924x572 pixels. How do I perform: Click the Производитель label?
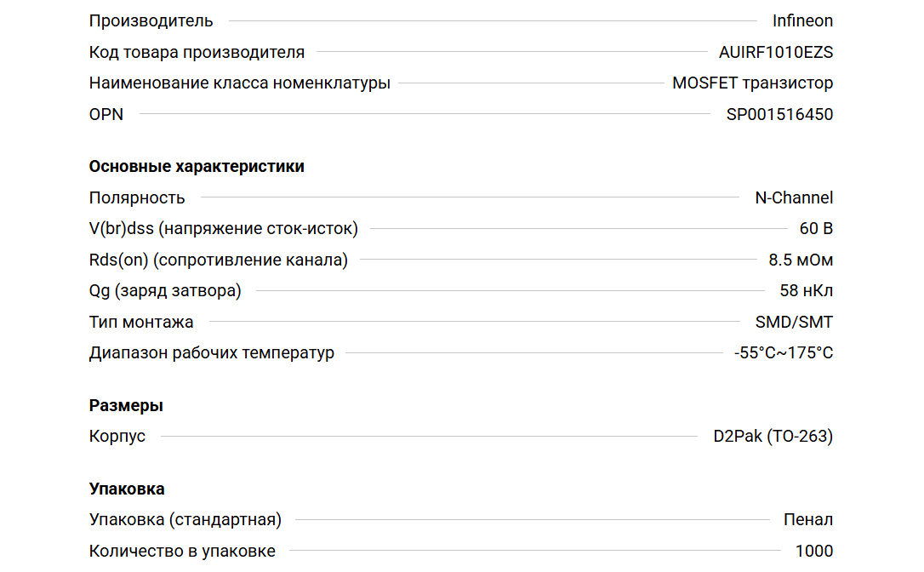coord(151,21)
